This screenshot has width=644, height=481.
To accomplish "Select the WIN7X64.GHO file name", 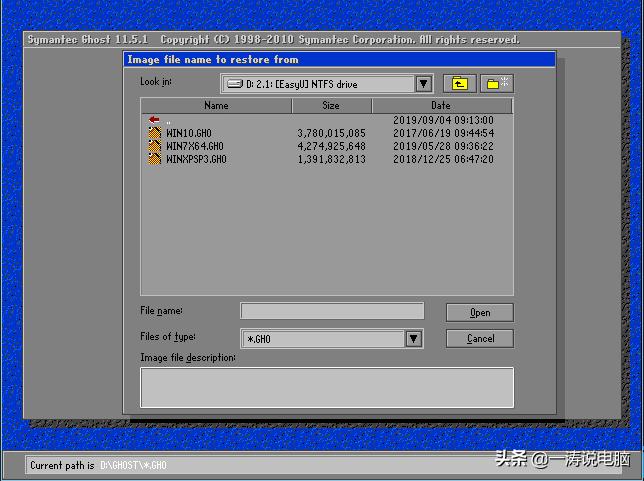I will 195,146.
